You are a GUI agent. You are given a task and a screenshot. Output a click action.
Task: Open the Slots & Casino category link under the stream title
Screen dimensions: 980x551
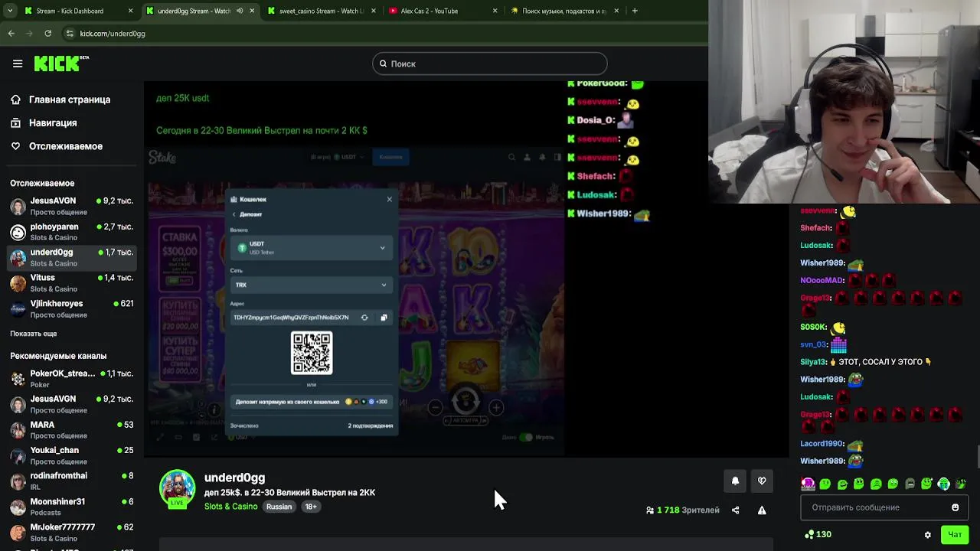[230, 507]
